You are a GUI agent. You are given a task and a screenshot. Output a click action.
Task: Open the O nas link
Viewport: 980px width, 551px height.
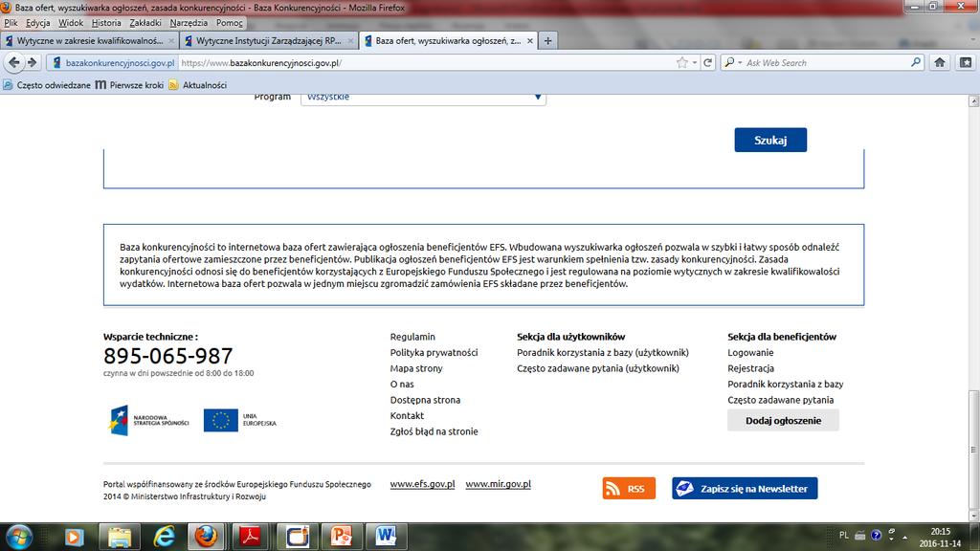pyautogui.click(x=402, y=385)
